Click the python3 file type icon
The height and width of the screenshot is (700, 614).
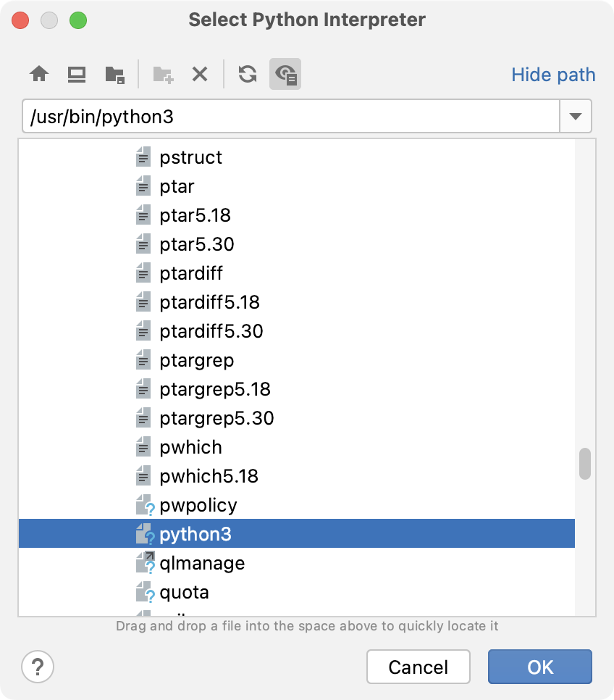pyautogui.click(x=143, y=534)
